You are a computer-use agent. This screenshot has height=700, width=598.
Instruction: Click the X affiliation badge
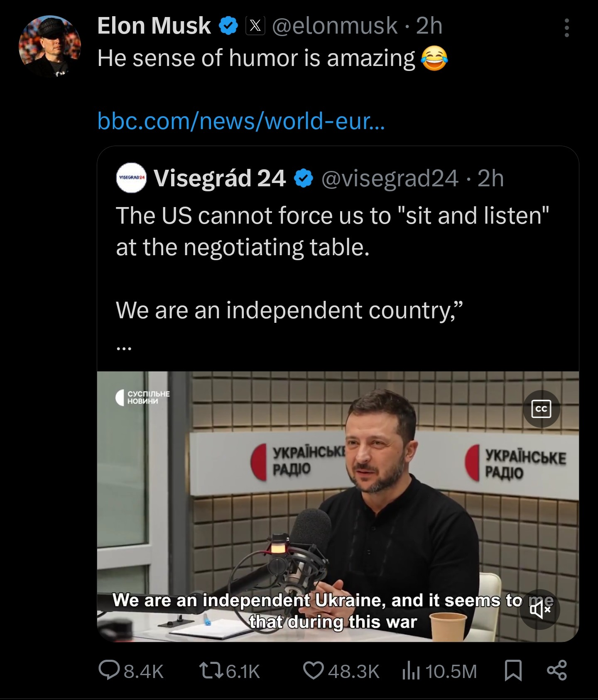[255, 26]
